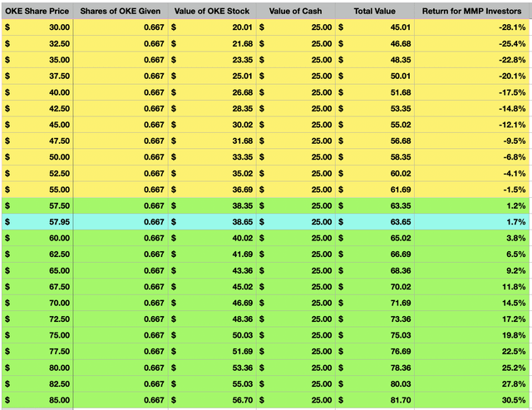Image resolution: width=532 pixels, height=410 pixels.
Task: Click the return cell -25.4%
Action: coord(471,43)
